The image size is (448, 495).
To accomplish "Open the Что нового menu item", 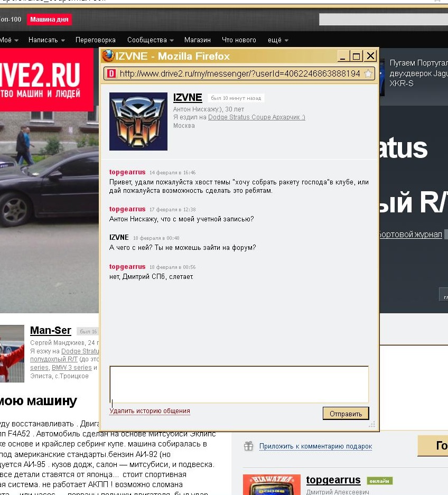I will click(239, 40).
